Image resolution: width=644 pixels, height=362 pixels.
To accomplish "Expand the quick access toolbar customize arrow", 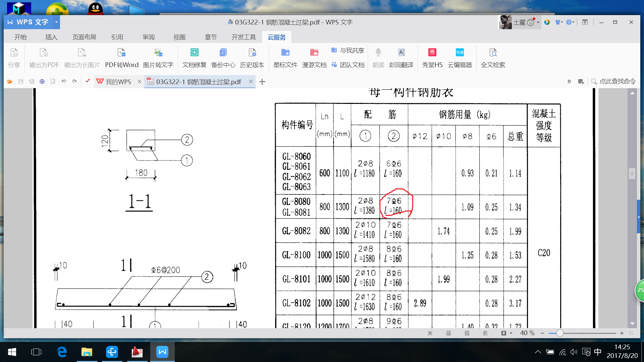I will [x=87, y=81].
